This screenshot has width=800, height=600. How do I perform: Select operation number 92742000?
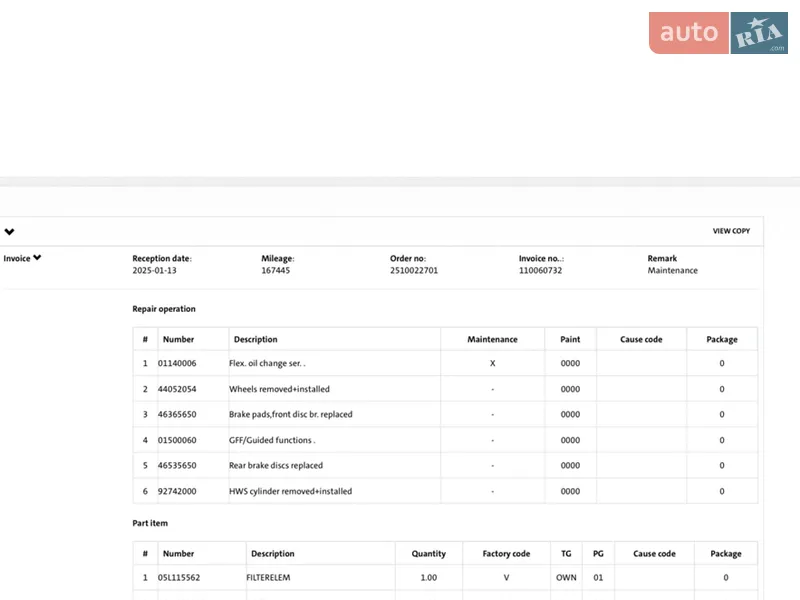pos(177,491)
